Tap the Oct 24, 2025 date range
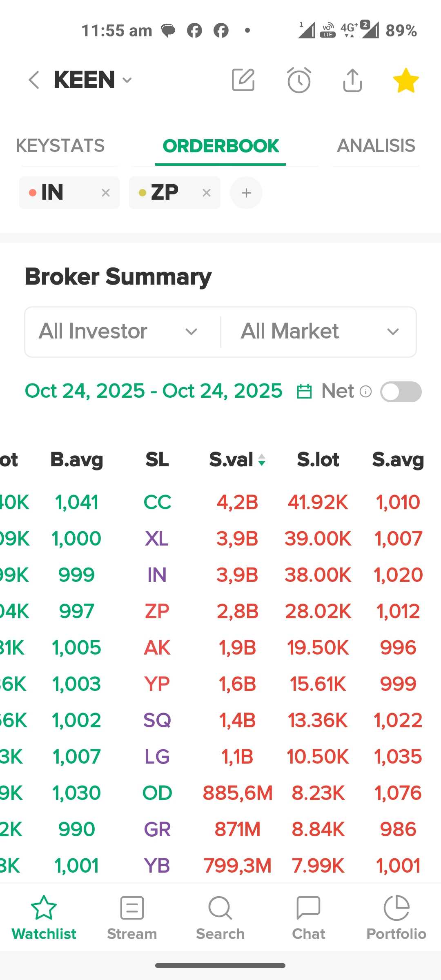The height and width of the screenshot is (980, 441). coord(154,391)
